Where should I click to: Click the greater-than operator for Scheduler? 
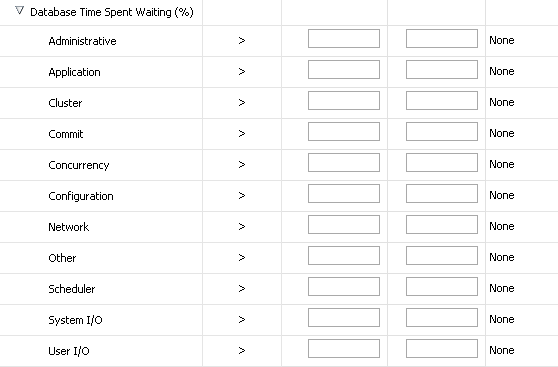point(242,288)
